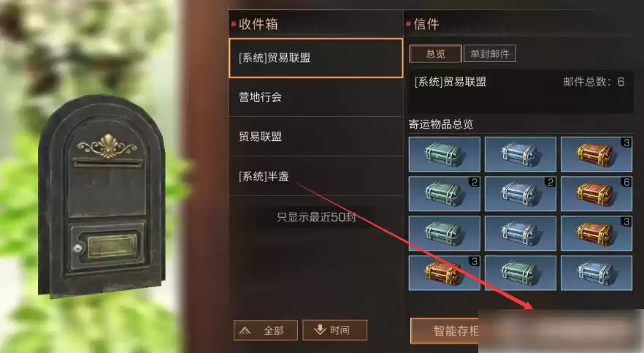Screen dimensions: 644x353
Task: Select the green chest with badge 2
Action: (445, 194)
